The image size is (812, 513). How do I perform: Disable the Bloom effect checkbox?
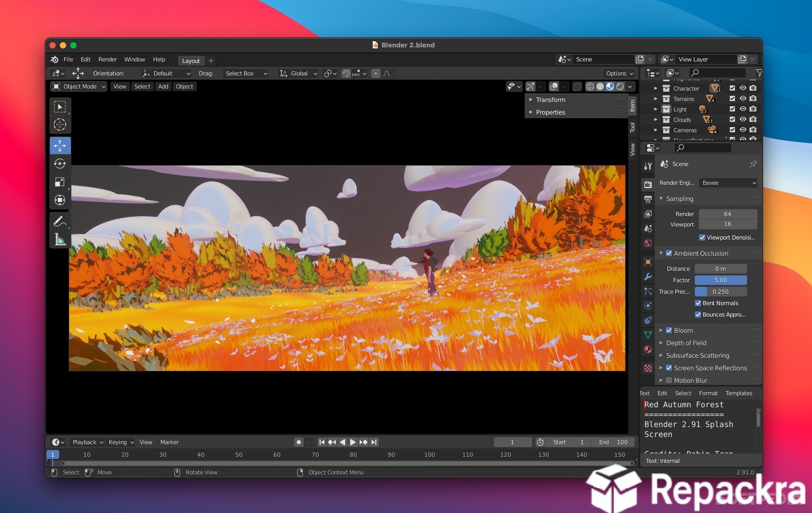[x=669, y=330]
